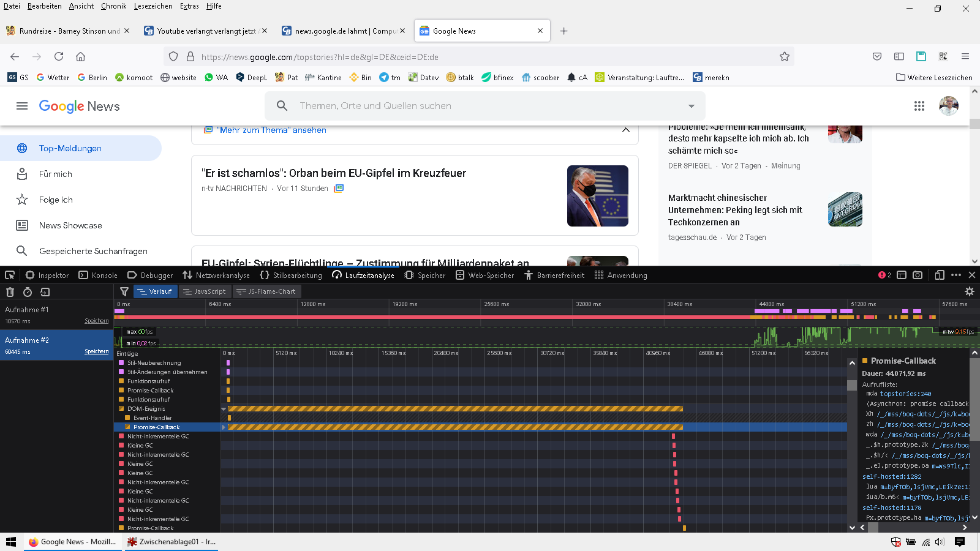Switch to the Debugger panel
This screenshot has height=551, width=980.
tap(150, 275)
